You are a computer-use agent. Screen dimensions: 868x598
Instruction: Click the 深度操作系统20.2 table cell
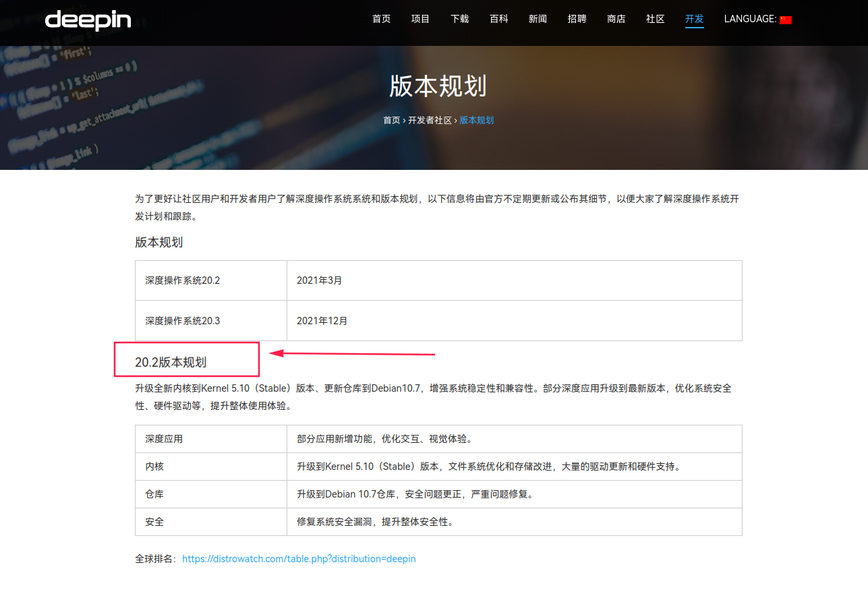[x=211, y=280]
